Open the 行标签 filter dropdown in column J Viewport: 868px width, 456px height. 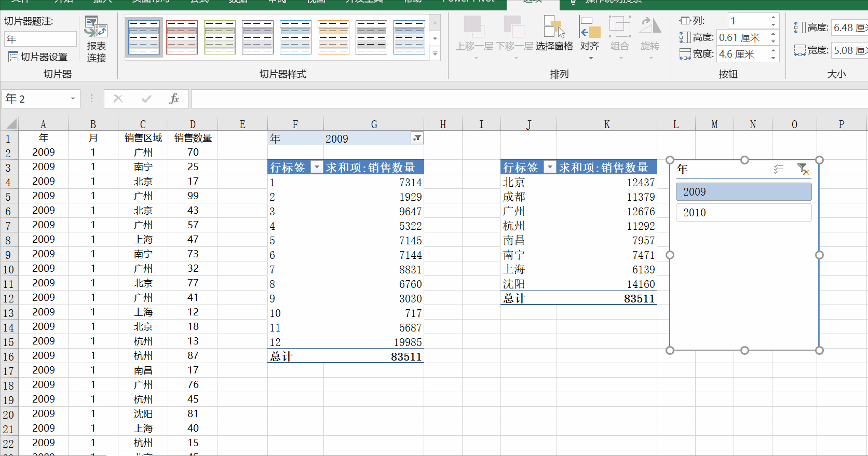pos(549,167)
